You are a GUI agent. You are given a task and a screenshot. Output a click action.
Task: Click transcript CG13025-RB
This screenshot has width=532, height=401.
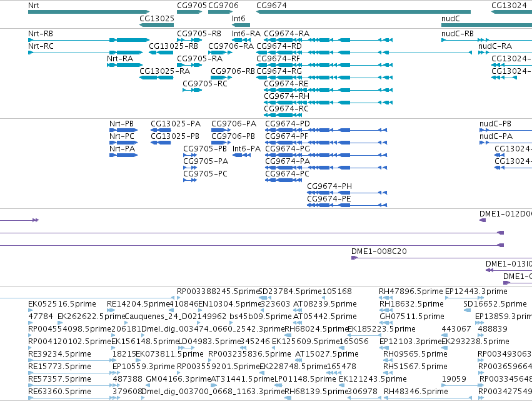(173, 46)
